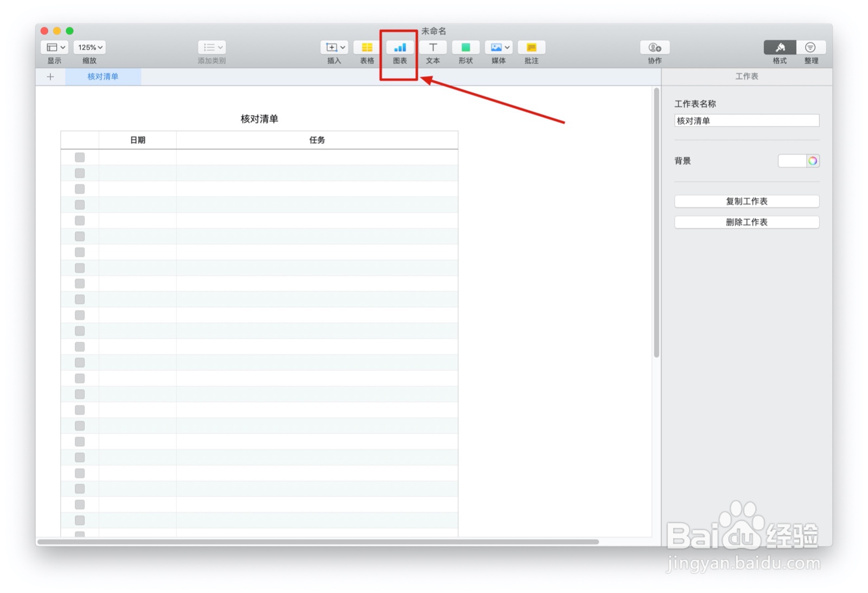Click the horizontal scrollbar
This screenshot has width=868, height=593.
tap(318, 541)
